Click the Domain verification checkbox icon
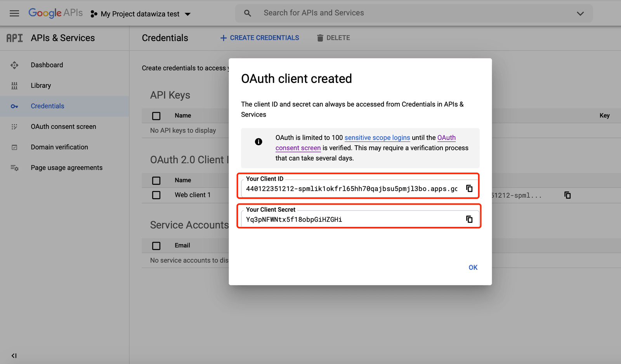The image size is (621, 364). click(x=14, y=147)
